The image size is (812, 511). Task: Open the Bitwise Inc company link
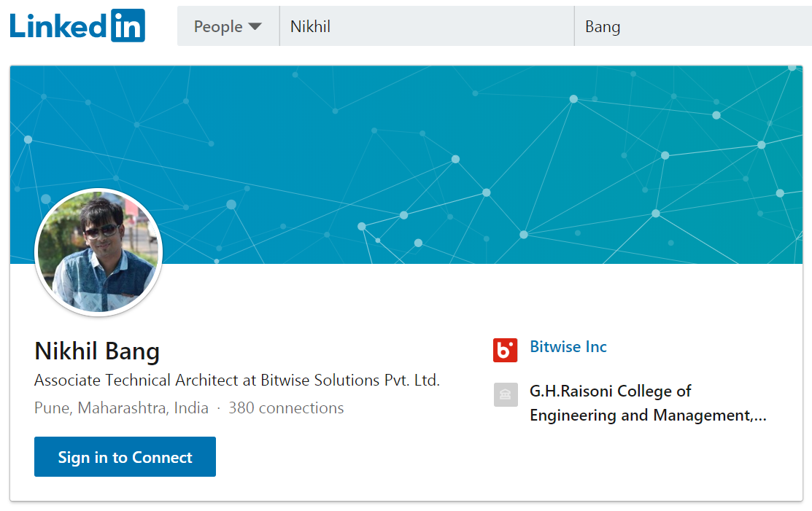coord(568,347)
